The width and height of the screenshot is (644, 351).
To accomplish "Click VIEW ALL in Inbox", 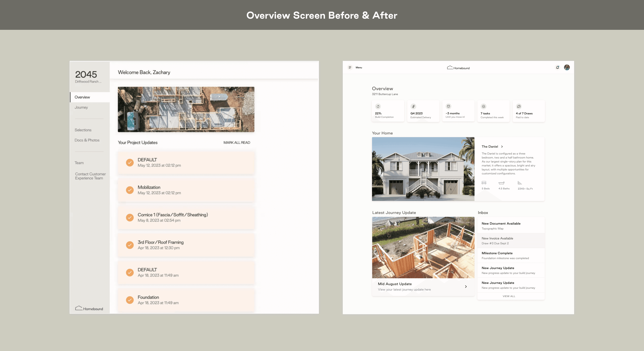I will coord(509,296).
